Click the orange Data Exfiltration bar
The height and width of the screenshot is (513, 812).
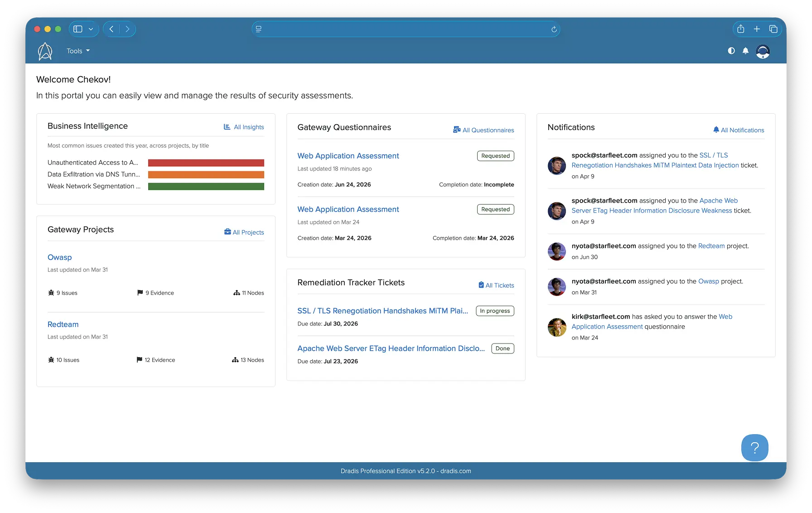206,174
